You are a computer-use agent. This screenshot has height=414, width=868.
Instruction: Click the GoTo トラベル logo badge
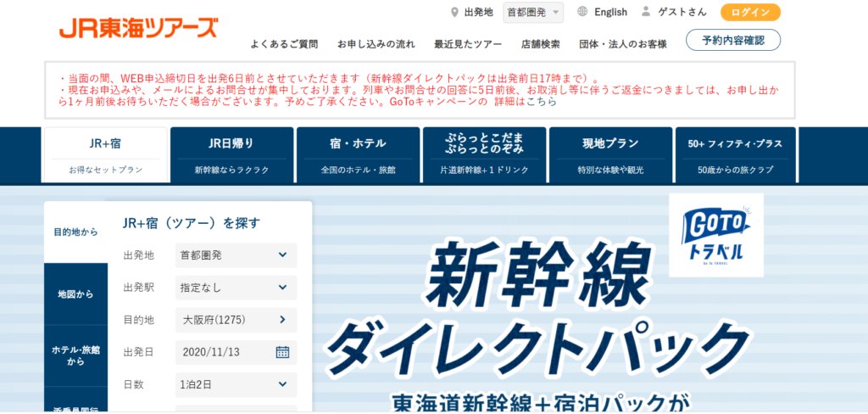[715, 235]
